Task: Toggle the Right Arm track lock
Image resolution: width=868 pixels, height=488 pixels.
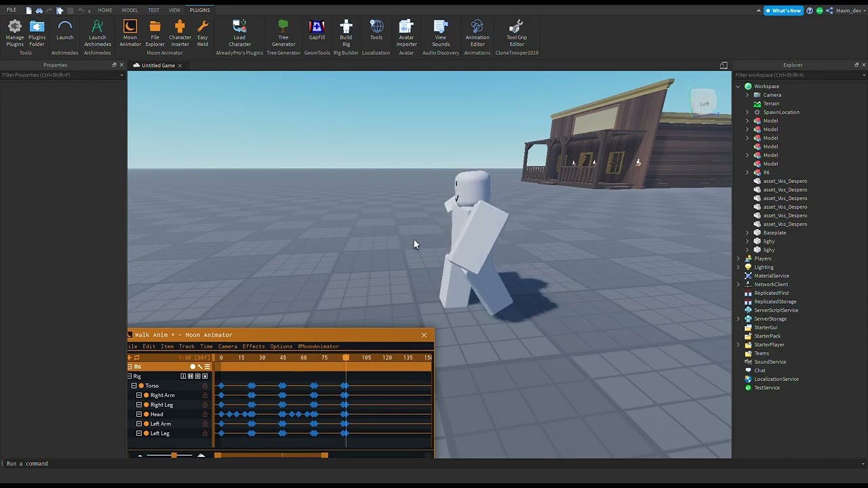Action: (x=205, y=395)
